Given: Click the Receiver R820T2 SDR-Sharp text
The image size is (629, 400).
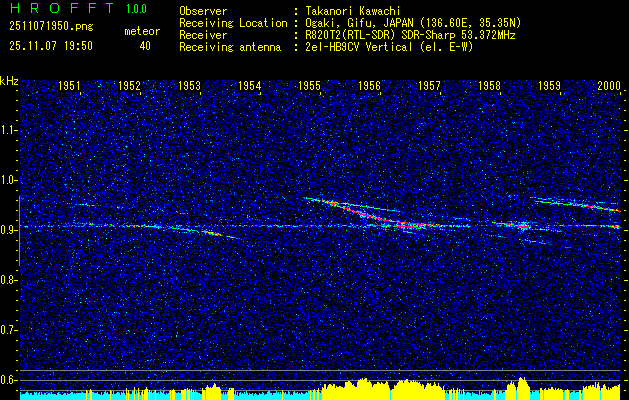Looking at the screenshot, I should coord(410,35).
